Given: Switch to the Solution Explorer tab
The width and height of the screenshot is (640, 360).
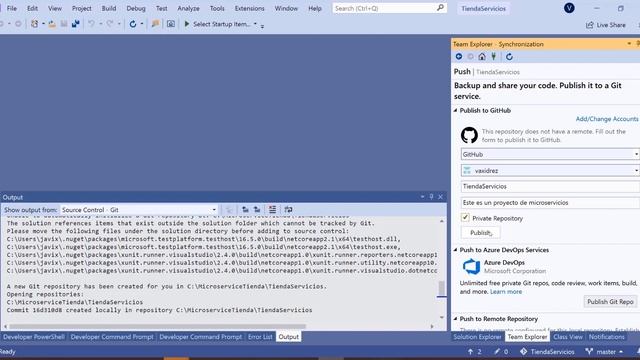Looking at the screenshot, I should (x=477, y=337).
